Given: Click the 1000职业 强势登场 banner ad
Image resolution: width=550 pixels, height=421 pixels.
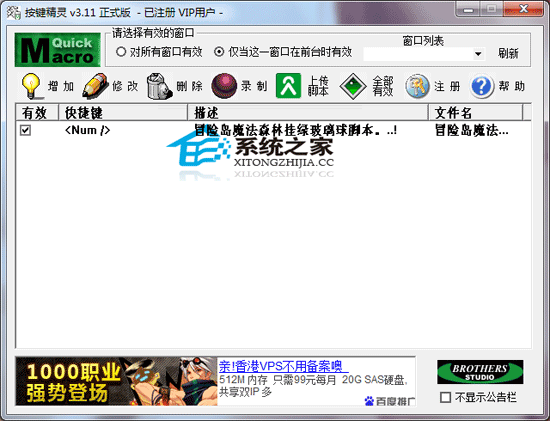Looking at the screenshot, I should click(116, 381).
